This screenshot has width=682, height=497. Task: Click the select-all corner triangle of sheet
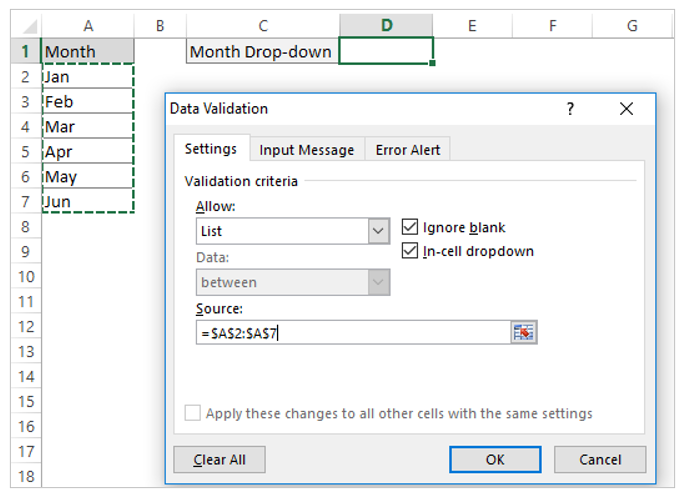29,27
